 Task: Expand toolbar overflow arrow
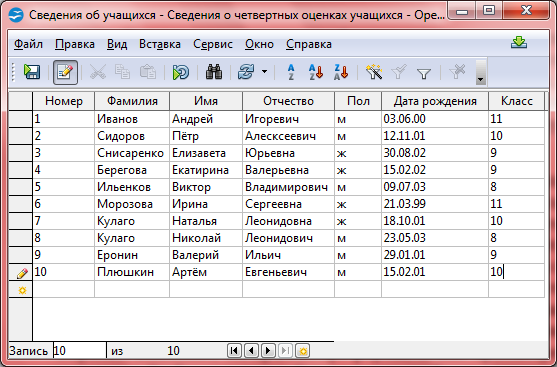pos(481,73)
